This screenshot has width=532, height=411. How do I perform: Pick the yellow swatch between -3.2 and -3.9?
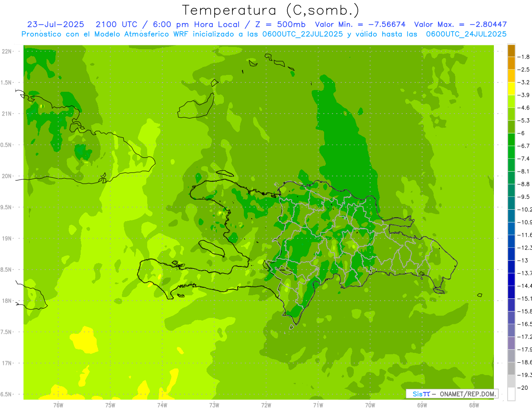(x=511, y=89)
